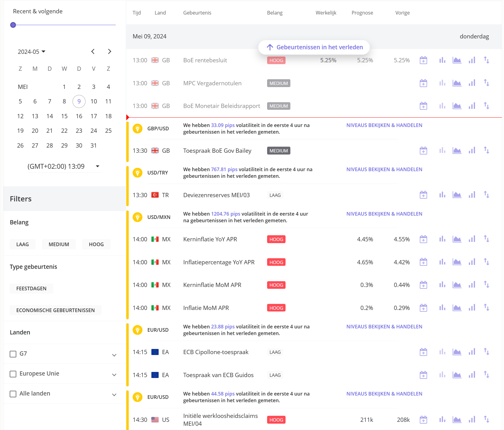
Task: Toggle the MEDIUM importance filter
Action: 59,244
